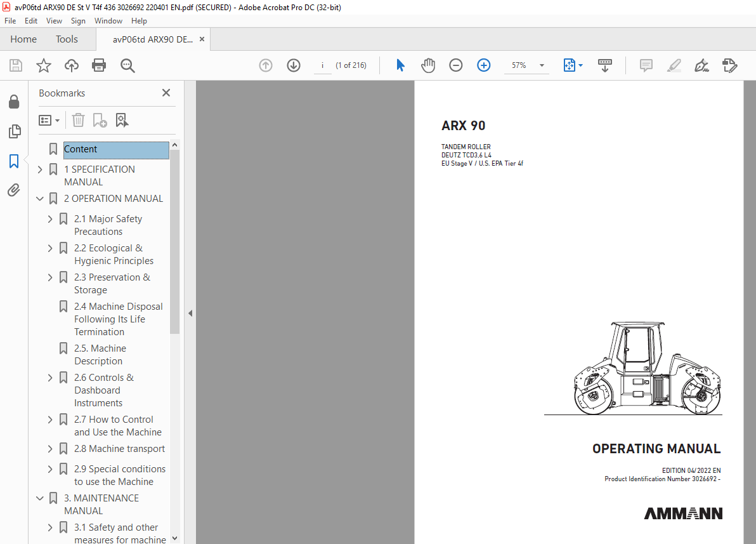The height and width of the screenshot is (544, 756).
Task: Select the Highlight text tool
Action: point(674,65)
